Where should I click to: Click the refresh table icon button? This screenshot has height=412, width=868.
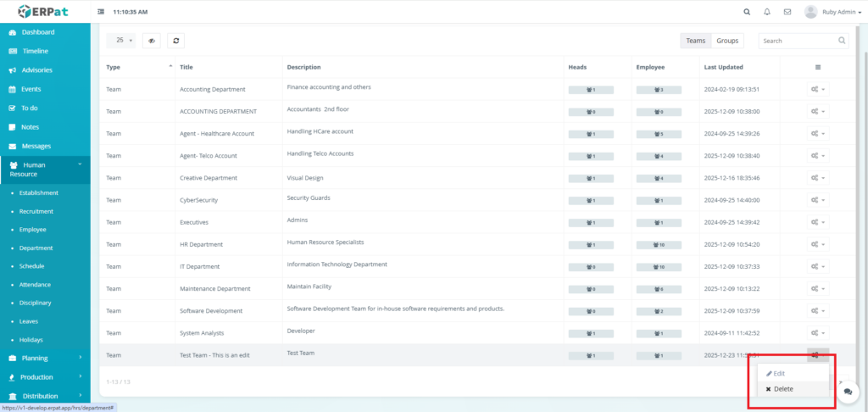[175, 40]
